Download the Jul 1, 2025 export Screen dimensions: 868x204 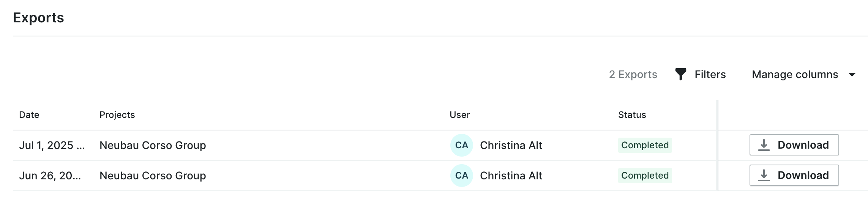click(x=794, y=145)
